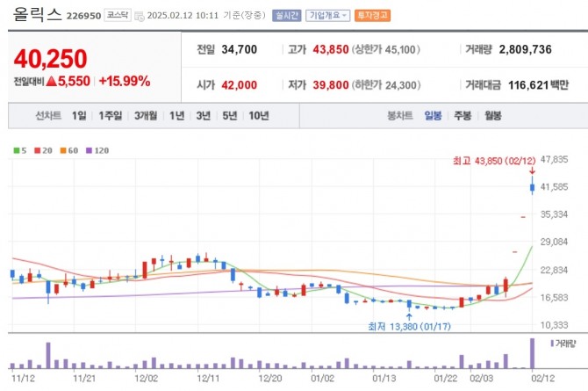This screenshot has width=588, height=391.
Task: Select the 1년 line chart period
Action: (176, 116)
